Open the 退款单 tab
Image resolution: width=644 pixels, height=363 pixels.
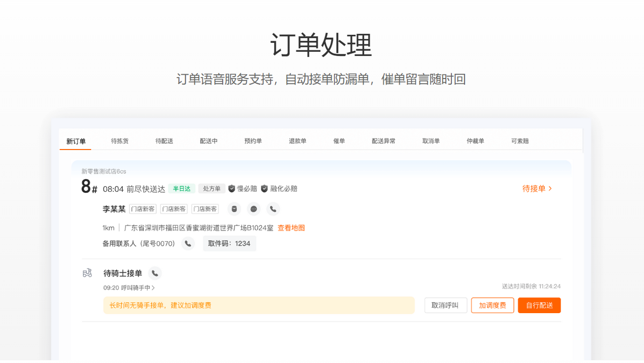(298, 141)
